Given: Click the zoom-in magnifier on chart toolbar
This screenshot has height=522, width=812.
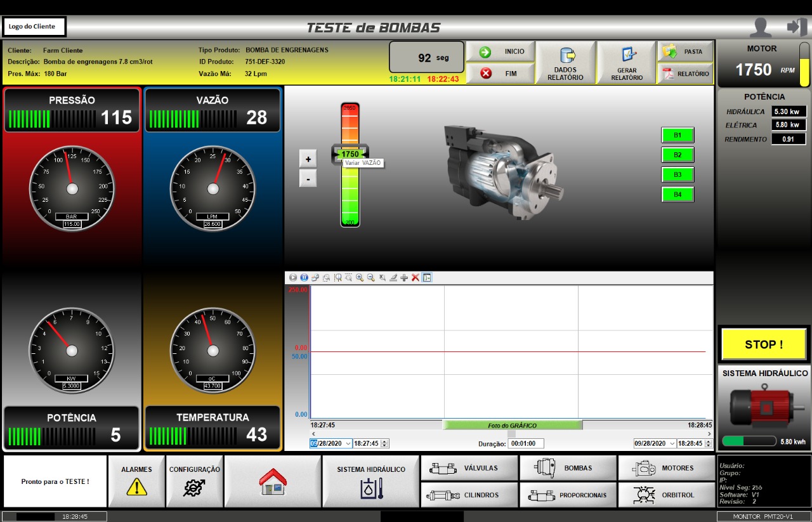Looking at the screenshot, I should click(x=360, y=277).
